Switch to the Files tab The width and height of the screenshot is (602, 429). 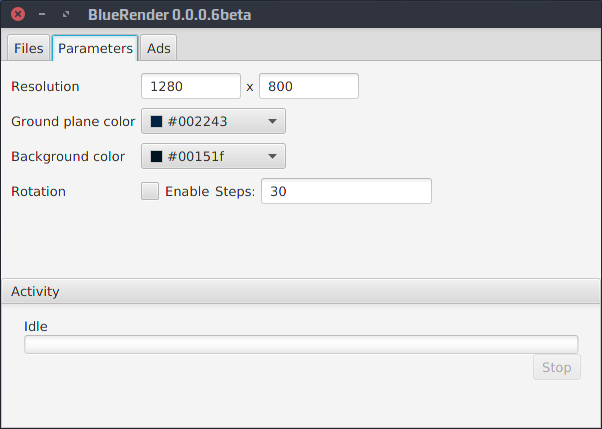click(28, 48)
